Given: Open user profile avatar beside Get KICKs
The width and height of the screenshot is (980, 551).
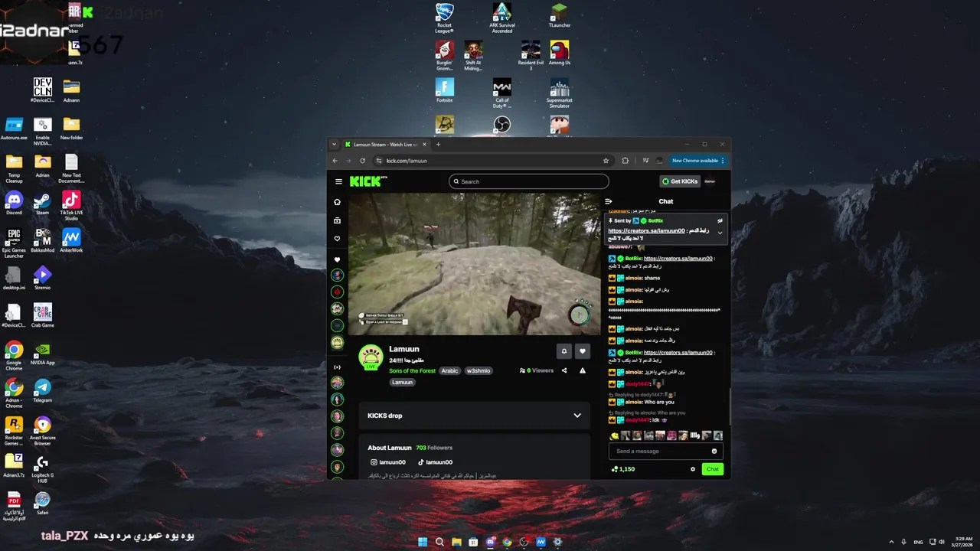Looking at the screenshot, I should point(710,181).
